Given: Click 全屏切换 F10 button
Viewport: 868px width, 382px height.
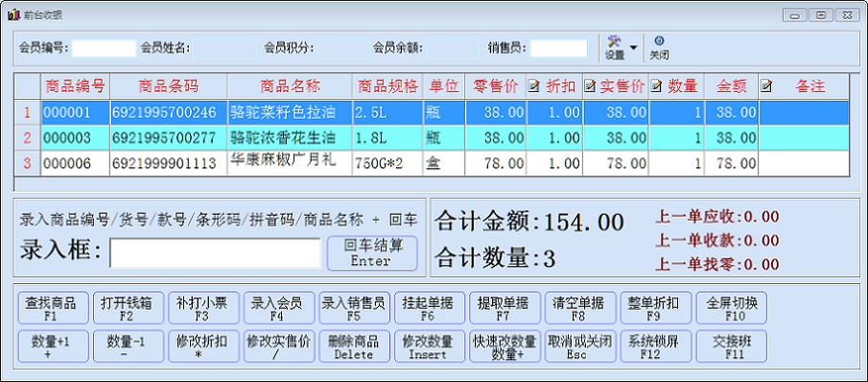Looking at the screenshot, I should (731, 308).
